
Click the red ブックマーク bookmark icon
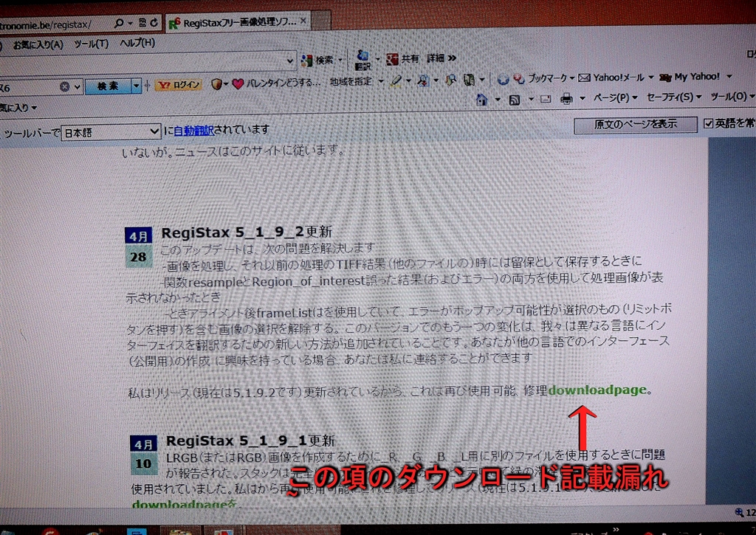[519, 78]
